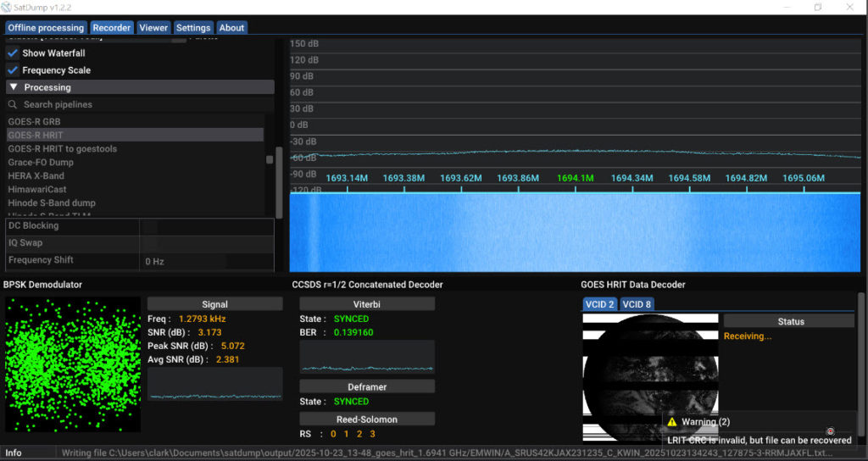
Task: Click the red record indicator in notification
Action: [x=830, y=431]
